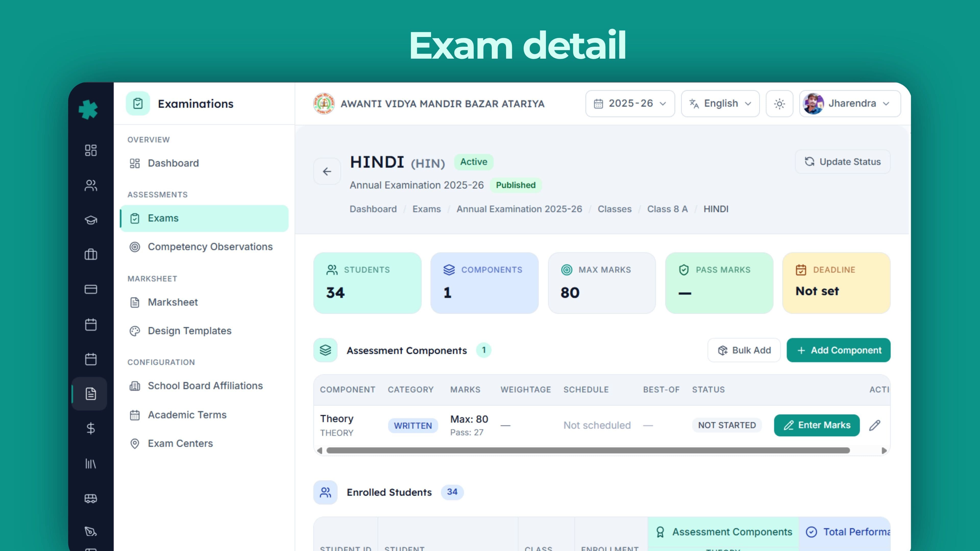Click the scrollbar left arrow
Screen dimensions: 980x551
tap(320, 450)
